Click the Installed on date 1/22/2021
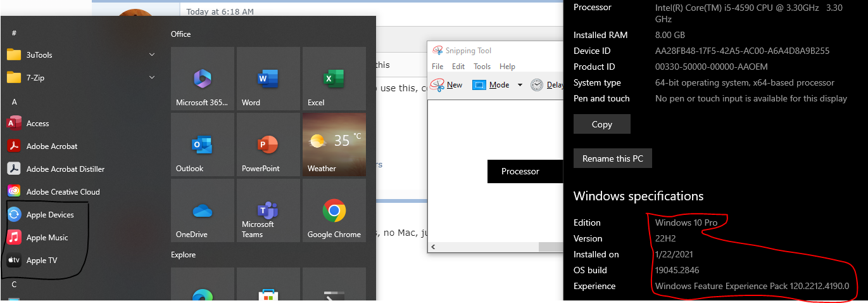Viewport: 868px width, 303px height. (674, 254)
